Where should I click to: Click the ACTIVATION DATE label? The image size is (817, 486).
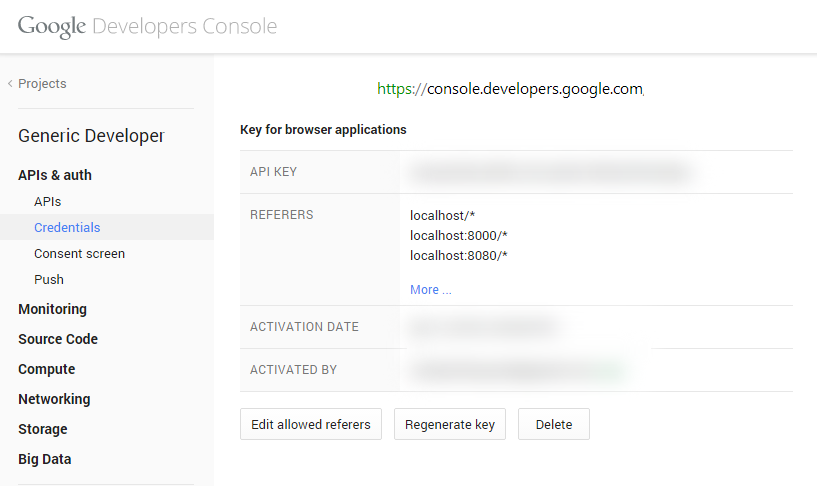coord(304,327)
